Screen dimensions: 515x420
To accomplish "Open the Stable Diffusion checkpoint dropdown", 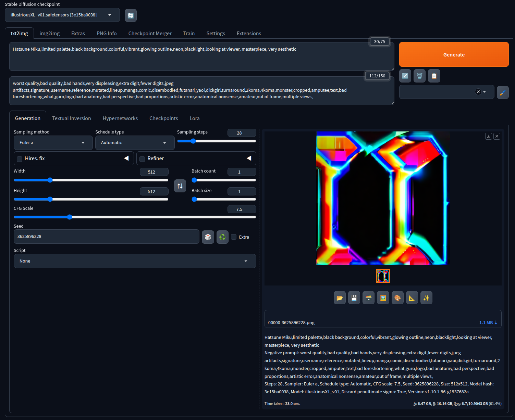I will point(62,15).
